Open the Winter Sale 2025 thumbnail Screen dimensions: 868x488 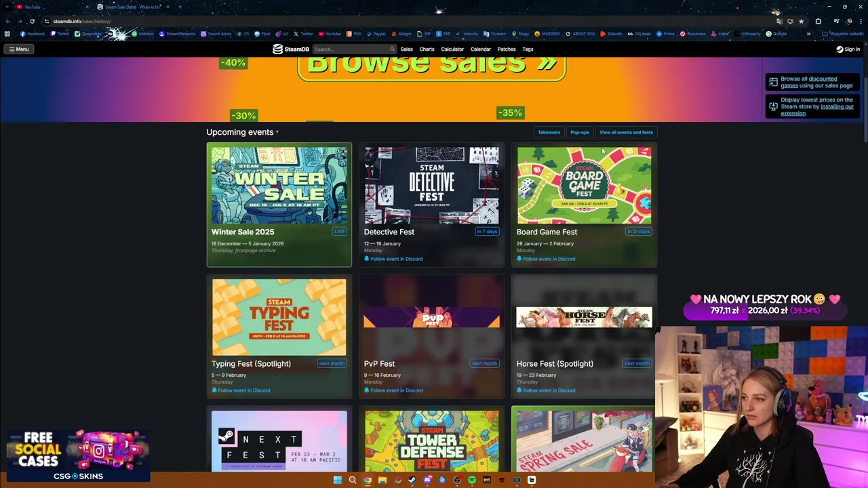point(279,185)
